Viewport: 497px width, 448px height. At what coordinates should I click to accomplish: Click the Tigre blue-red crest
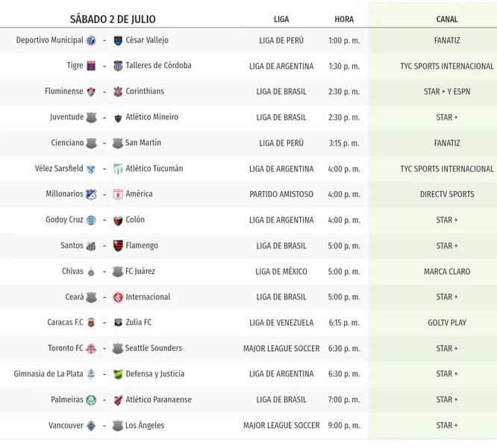[91, 66]
